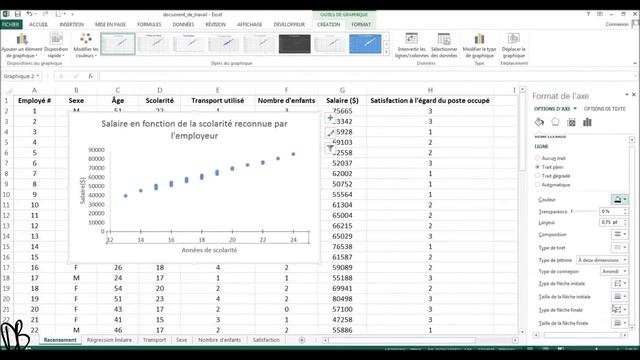
Task: Select the Trait dégradé radio option
Action: [538, 176]
